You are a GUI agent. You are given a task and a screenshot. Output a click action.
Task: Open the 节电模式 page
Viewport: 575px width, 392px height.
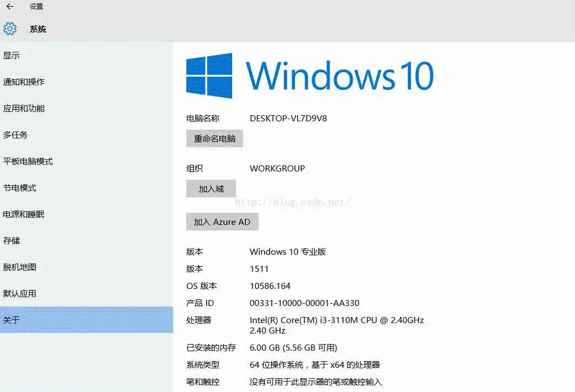[20, 187]
